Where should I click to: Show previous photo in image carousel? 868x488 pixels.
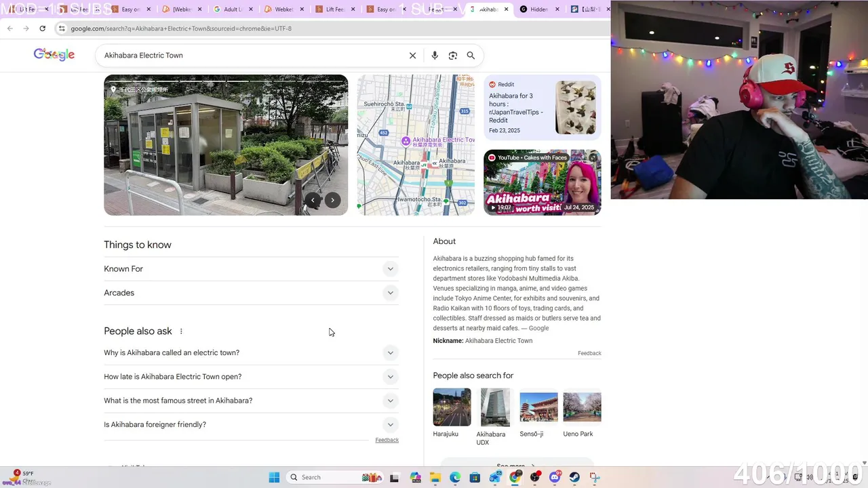point(313,200)
